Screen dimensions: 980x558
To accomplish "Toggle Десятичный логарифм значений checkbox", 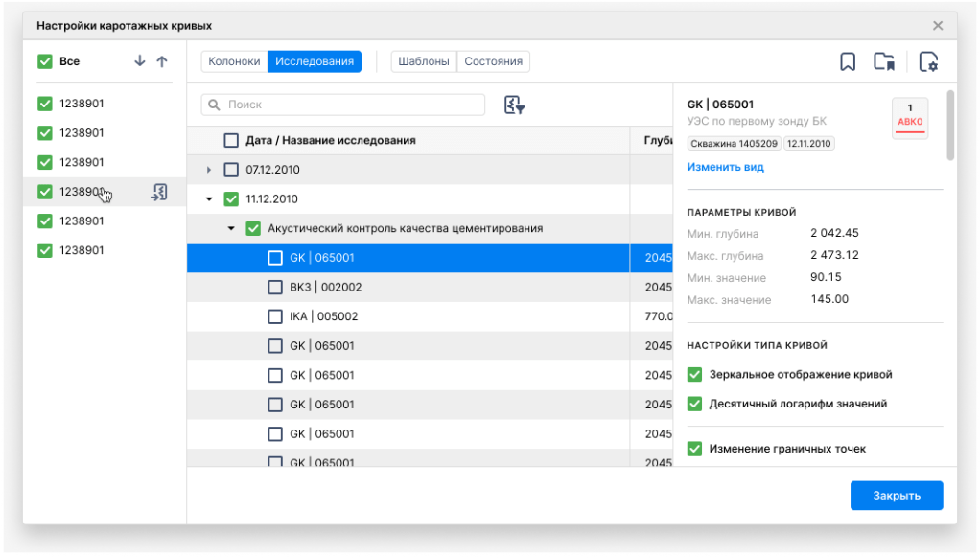I will [x=695, y=404].
